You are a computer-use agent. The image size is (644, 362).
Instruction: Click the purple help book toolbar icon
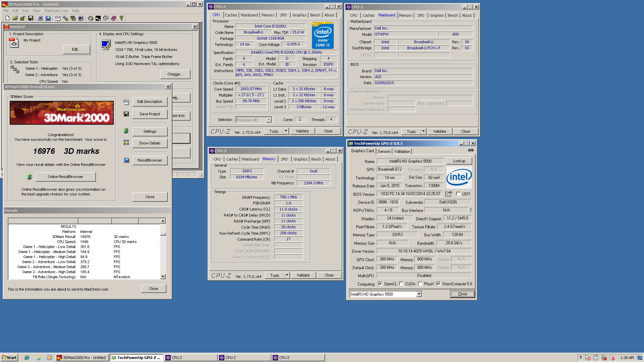[114, 18]
